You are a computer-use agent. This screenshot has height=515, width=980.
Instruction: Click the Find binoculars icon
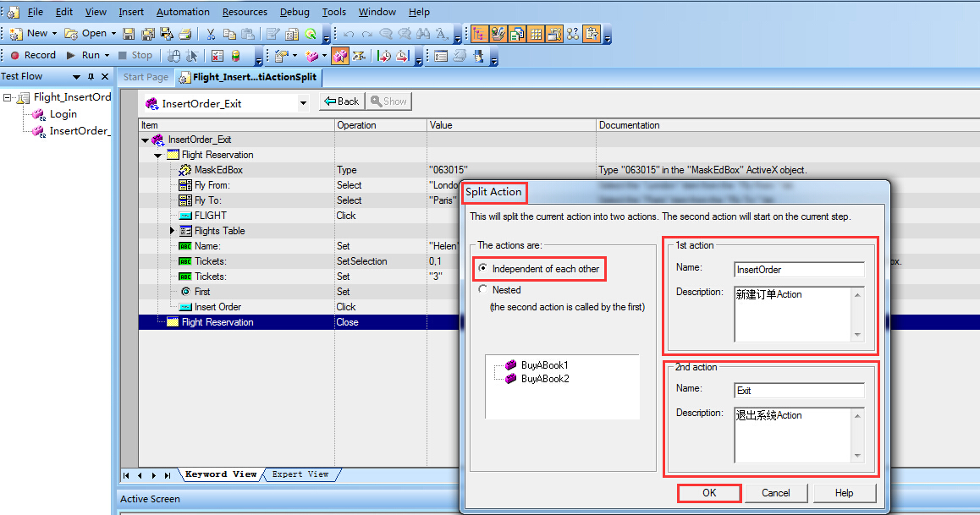[422, 33]
